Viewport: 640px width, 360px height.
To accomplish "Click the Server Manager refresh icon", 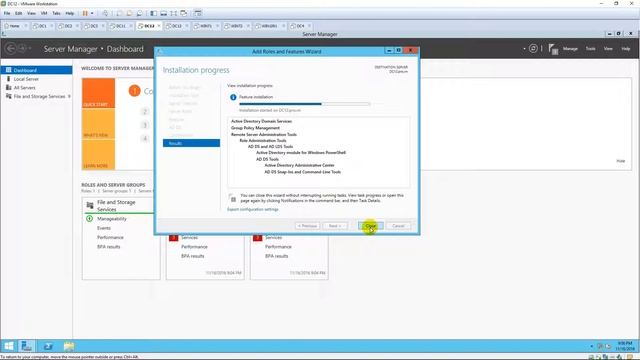I will tap(533, 49).
